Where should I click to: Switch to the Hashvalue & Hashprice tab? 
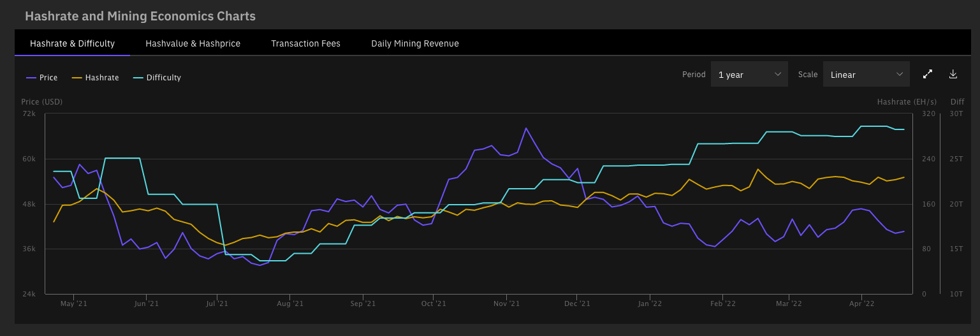[193, 43]
